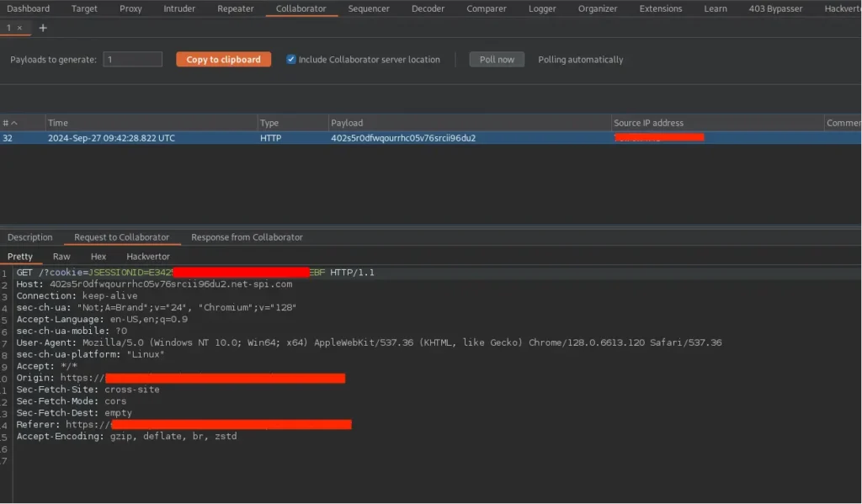Toggle Include Collaborator server location checkbox
The height and width of the screenshot is (504, 862).
click(x=290, y=60)
